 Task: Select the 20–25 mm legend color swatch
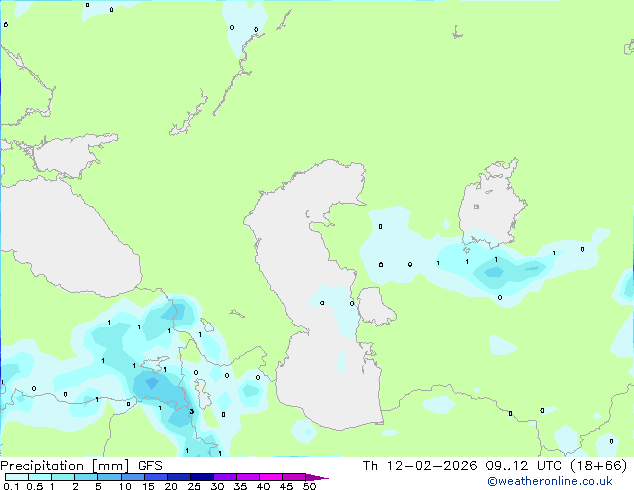(178, 477)
